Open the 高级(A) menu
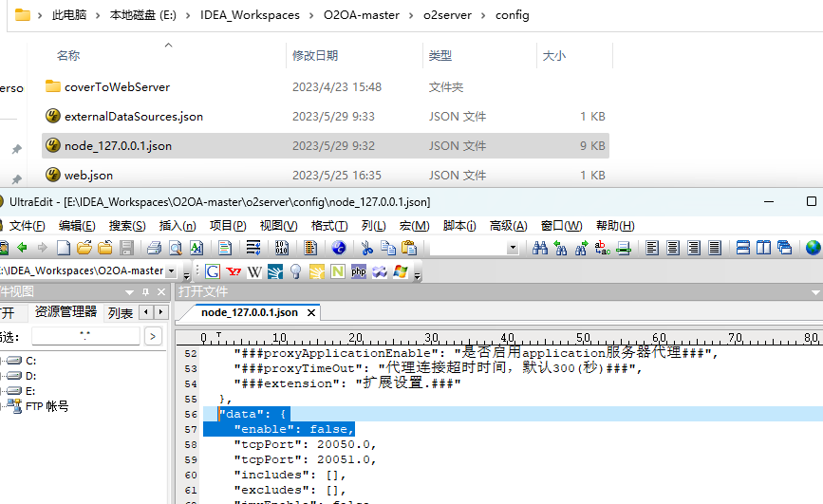The image size is (823, 504). 508,226
